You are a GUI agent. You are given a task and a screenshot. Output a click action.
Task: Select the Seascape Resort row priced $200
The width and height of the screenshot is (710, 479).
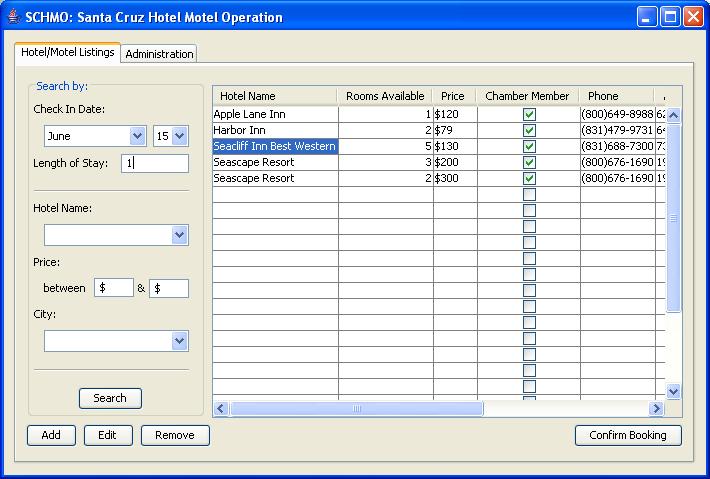click(x=439, y=163)
